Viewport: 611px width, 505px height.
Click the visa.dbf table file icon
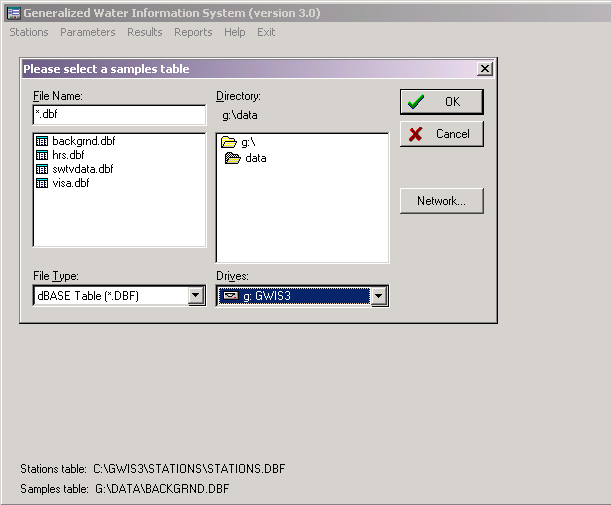[x=42, y=183]
